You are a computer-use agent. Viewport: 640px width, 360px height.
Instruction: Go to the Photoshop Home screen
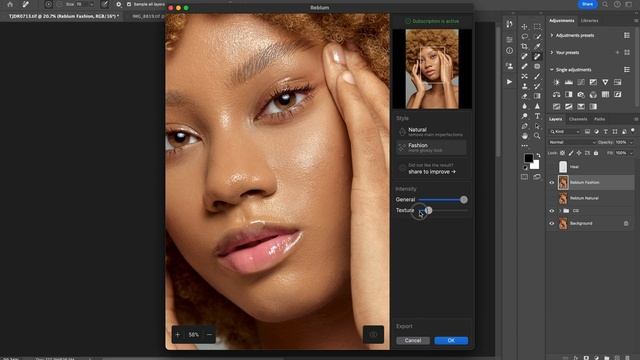(10, 4)
